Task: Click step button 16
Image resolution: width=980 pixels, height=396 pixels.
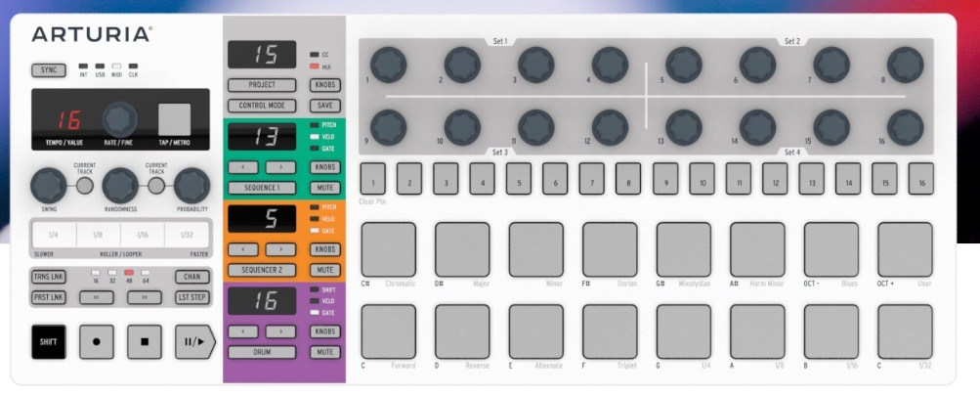Action: pos(921,178)
